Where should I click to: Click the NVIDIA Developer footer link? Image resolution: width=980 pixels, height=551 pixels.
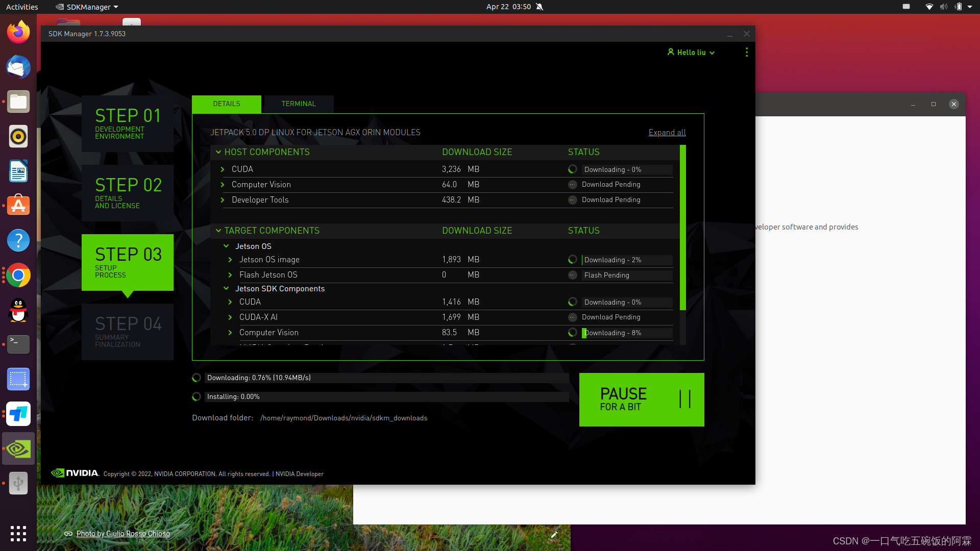tap(300, 474)
